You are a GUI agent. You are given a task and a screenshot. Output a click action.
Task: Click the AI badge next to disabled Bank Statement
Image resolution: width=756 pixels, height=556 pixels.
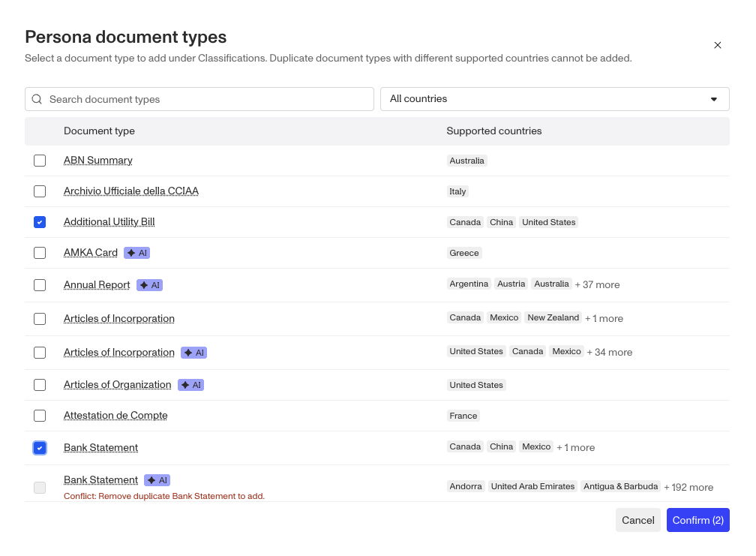tap(157, 480)
